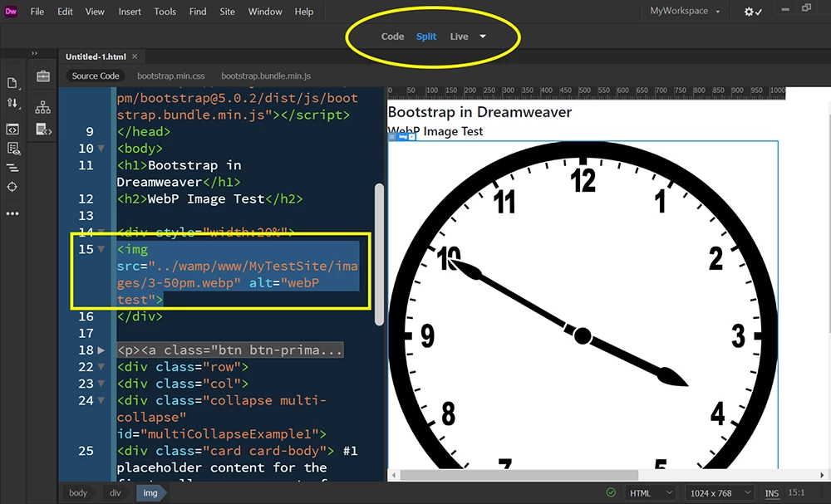The width and height of the screenshot is (831, 504).
Task: Click the Live Code toolbar icon
Action: 12,129
